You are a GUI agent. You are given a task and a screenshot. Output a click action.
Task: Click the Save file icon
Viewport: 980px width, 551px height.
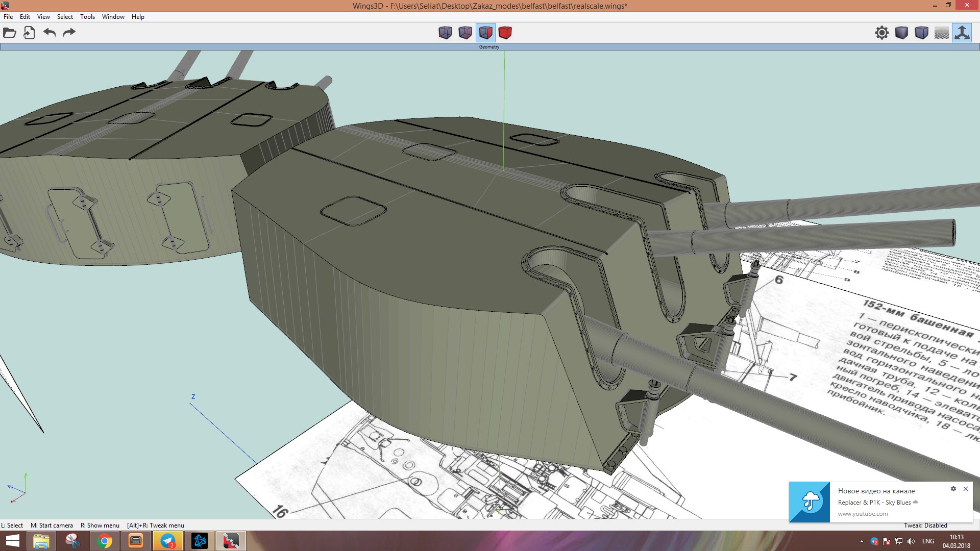tap(29, 33)
